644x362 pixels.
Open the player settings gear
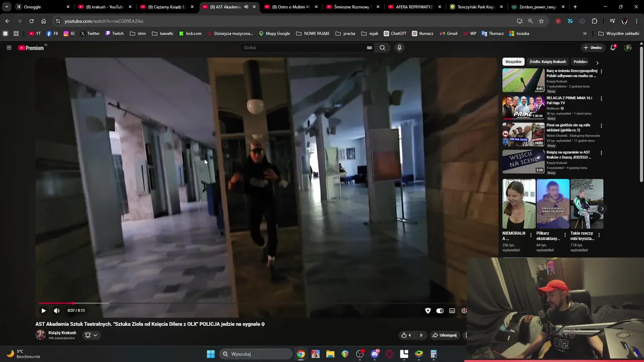[464, 311]
